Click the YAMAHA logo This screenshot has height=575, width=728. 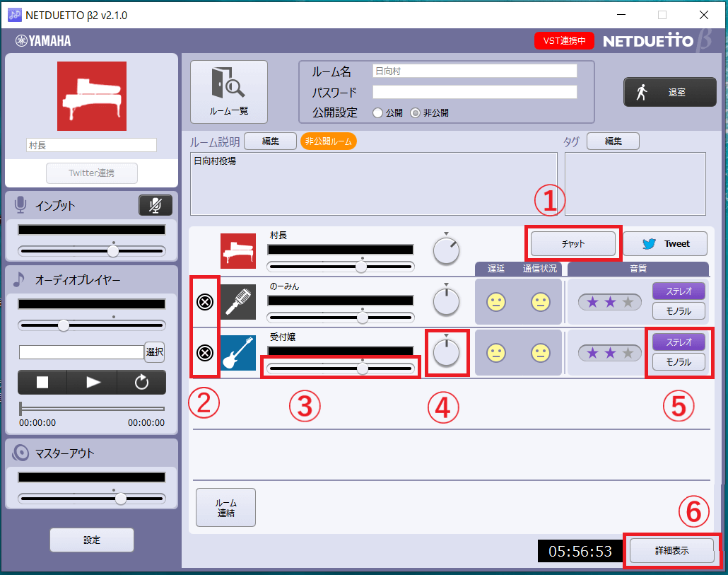point(43,41)
